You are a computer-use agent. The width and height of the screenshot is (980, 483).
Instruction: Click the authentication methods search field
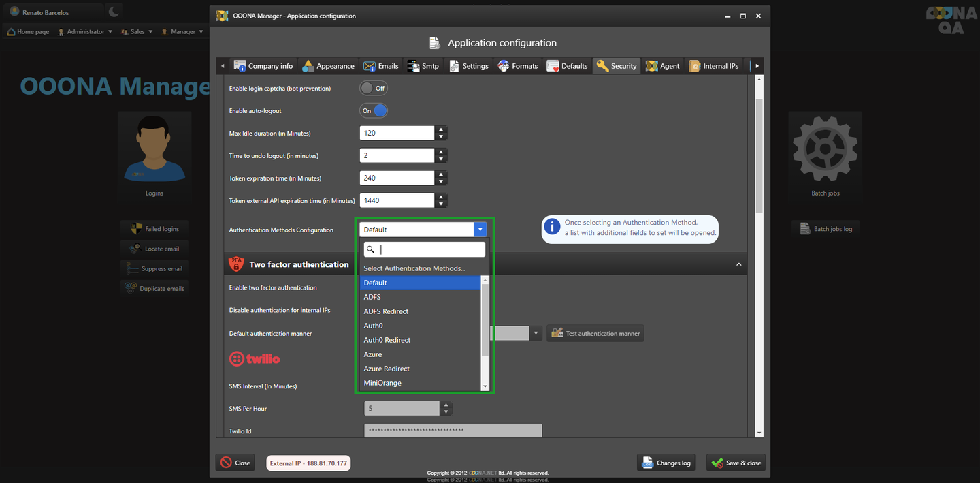pyautogui.click(x=430, y=249)
